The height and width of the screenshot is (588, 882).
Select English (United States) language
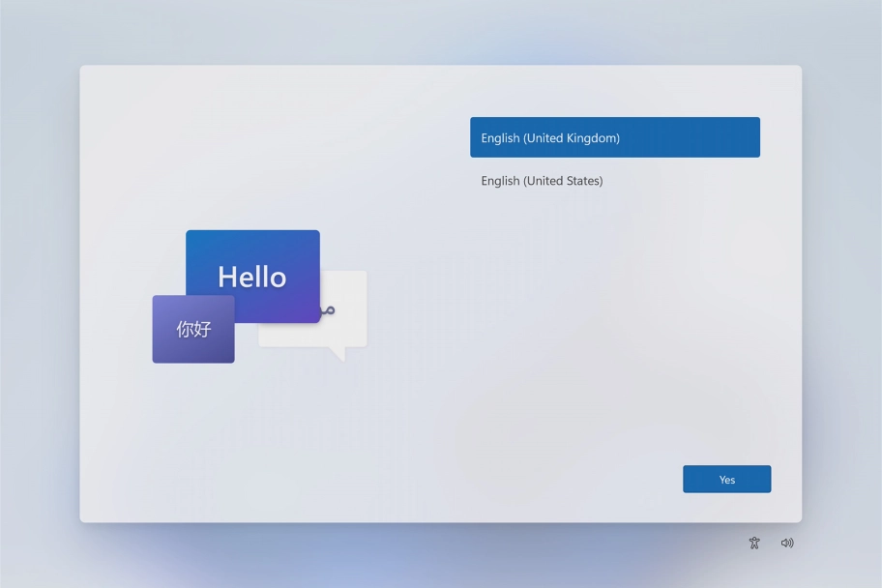click(x=614, y=181)
